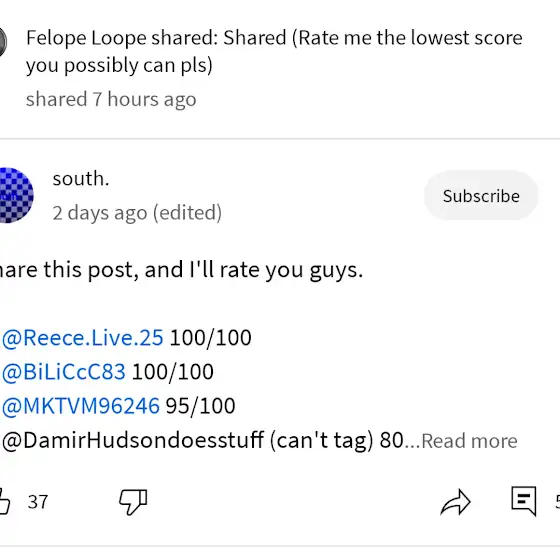The image size is (560, 560).
Task: Open comments via speech bubble icon
Action: pyautogui.click(x=524, y=501)
